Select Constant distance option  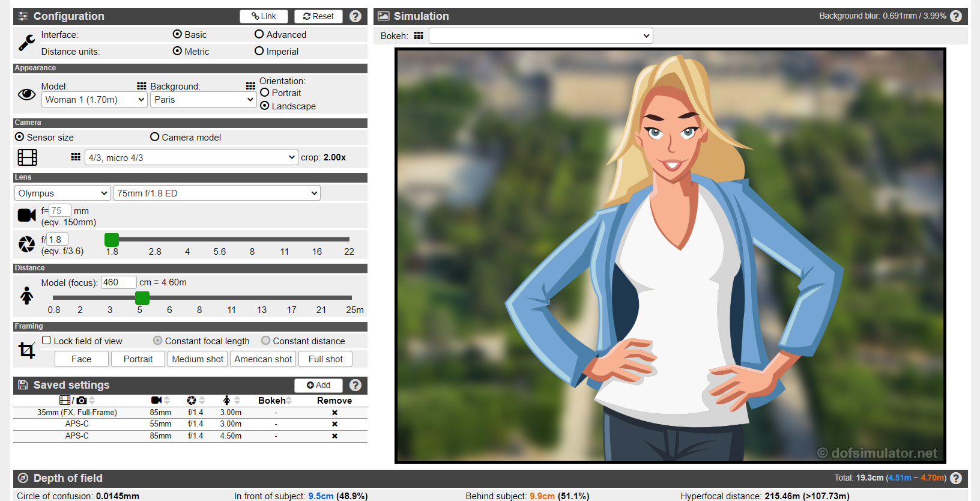(265, 341)
